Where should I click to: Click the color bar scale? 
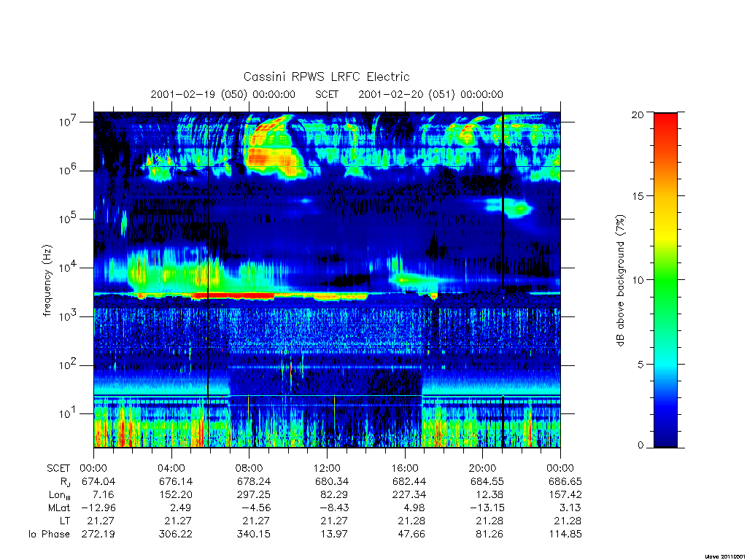click(665, 280)
